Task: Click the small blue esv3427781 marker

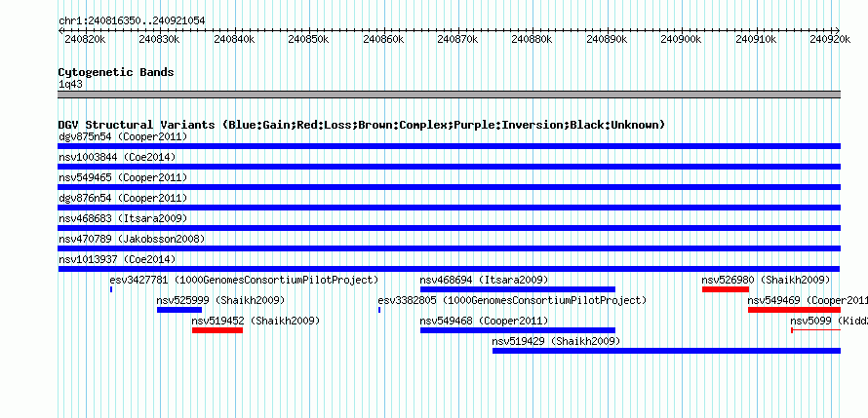Action: click(x=111, y=289)
